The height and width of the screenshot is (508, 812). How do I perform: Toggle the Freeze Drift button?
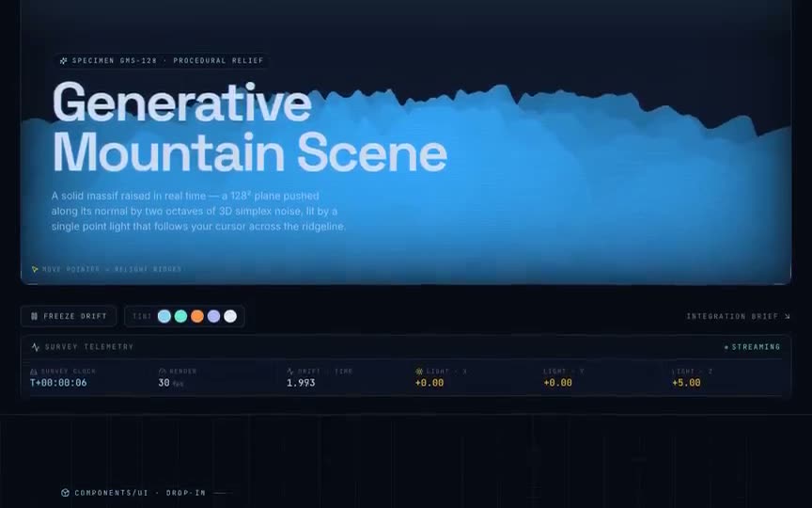coord(69,316)
